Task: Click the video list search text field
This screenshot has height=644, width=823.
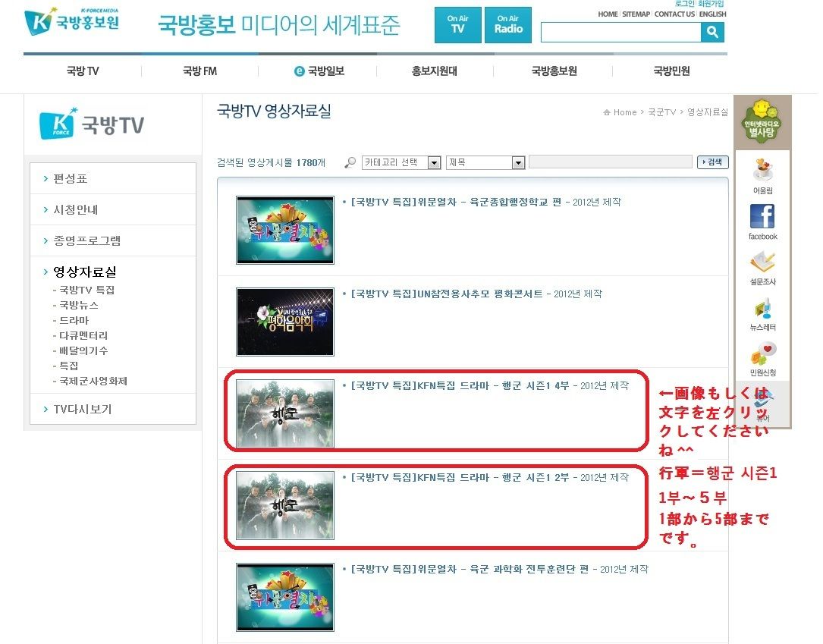Action: [611, 162]
